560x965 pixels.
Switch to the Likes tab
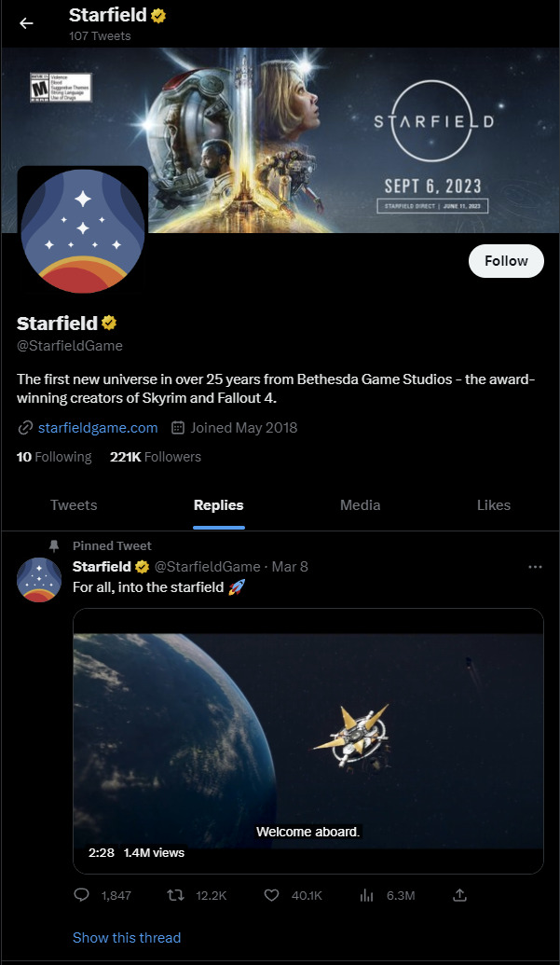click(x=494, y=504)
